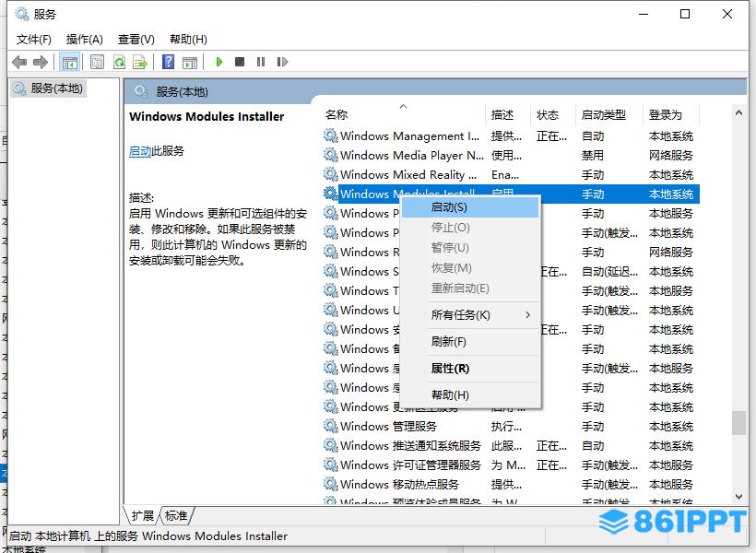Click gear icon of Windows 移动热点服务 row
The height and width of the screenshot is (553, 756).
pyautogui.click(x=330, y=484)
